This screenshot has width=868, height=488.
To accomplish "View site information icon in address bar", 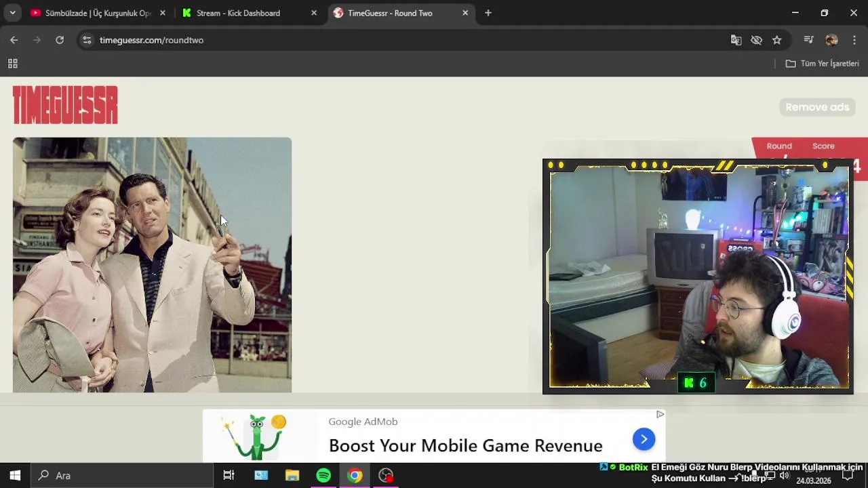I will click(87, 40).
